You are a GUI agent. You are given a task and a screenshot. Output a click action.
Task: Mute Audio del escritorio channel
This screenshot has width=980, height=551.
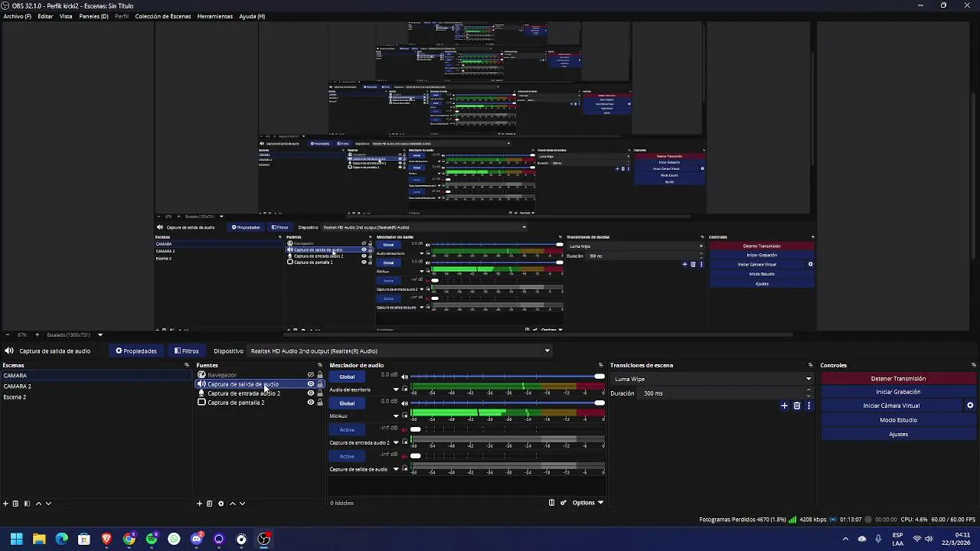[x=404, y=377]
